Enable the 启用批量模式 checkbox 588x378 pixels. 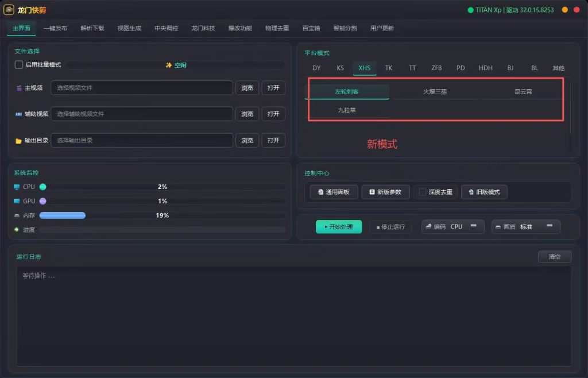pos(19,64)
